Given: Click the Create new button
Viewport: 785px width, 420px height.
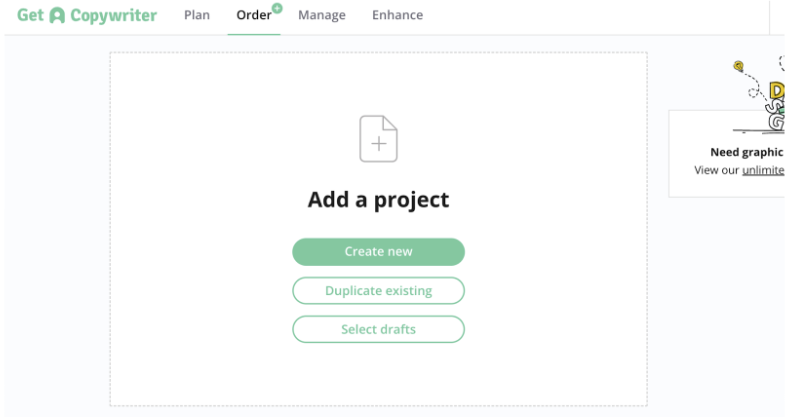Looking at the screenshot, I should (x=378, y=252).
